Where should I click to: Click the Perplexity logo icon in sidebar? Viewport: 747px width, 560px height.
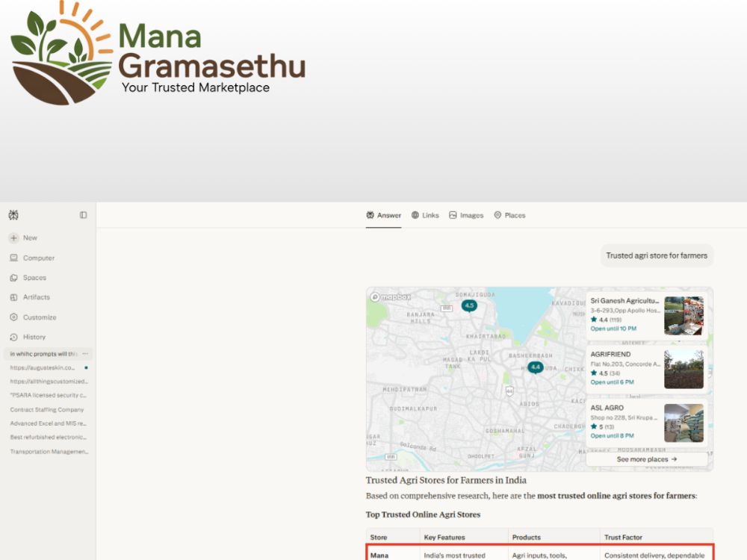click(13, 215)
